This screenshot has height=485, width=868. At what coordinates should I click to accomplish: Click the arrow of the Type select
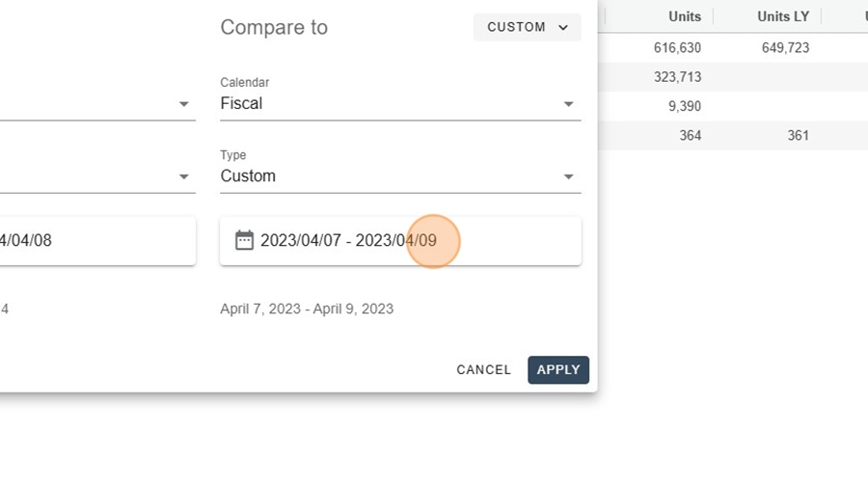coord(568,176)
